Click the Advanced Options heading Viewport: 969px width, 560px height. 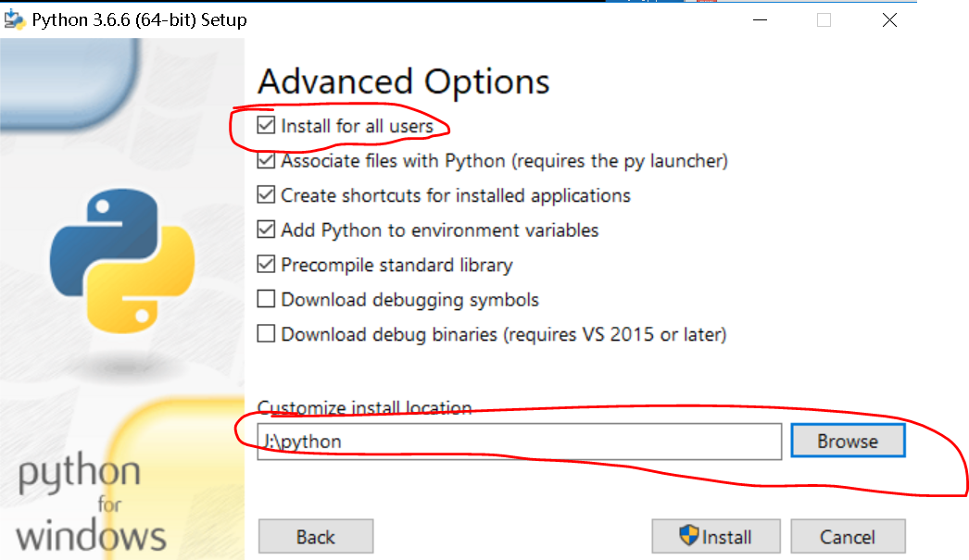pyautogui.click(x=404, y=82)
